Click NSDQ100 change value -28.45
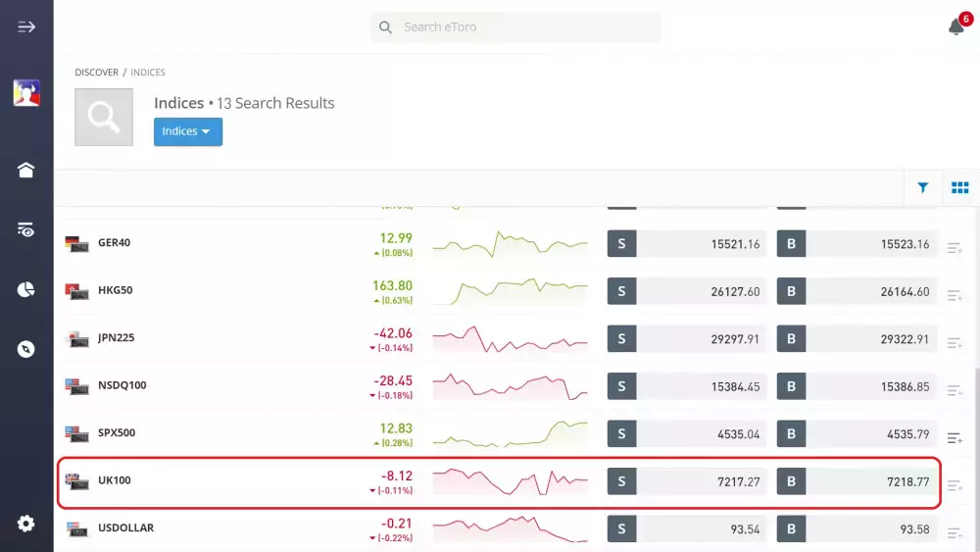Image resolution: width=980 pixels, height=552 pixels. coord(393,380)
